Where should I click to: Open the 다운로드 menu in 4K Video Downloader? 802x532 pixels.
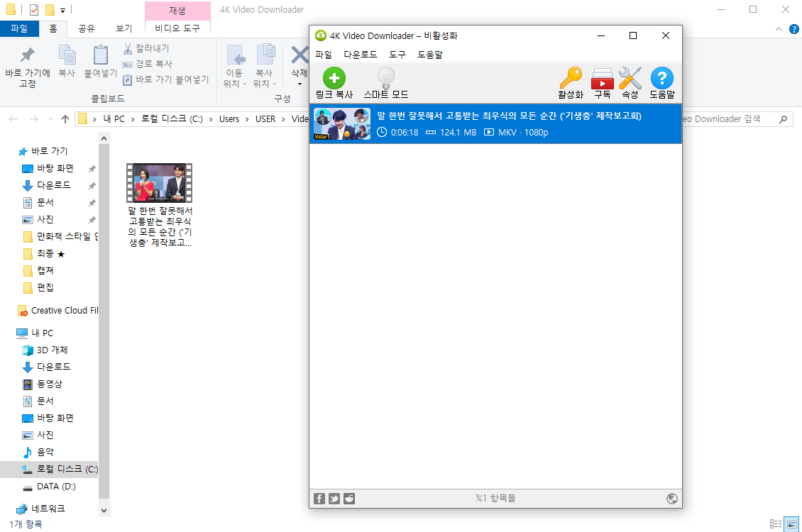pyautogui.click(x=360, y=54)
